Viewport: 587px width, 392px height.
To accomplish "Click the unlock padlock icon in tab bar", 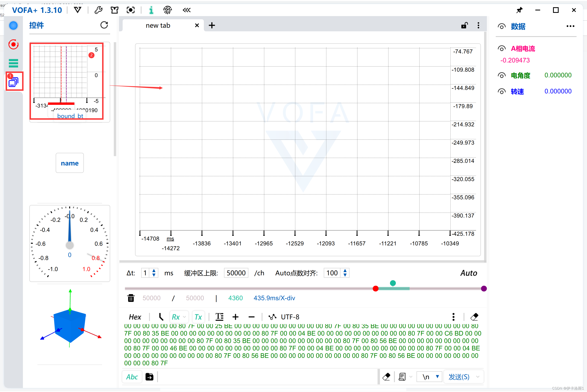I will click(464, 25).
